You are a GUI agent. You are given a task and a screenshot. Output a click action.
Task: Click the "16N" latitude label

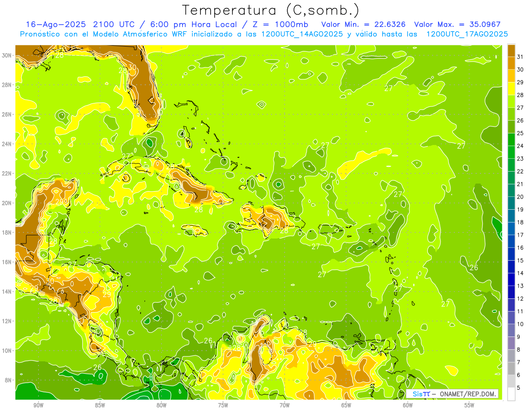pyautogui.click(x=7, y=262)
